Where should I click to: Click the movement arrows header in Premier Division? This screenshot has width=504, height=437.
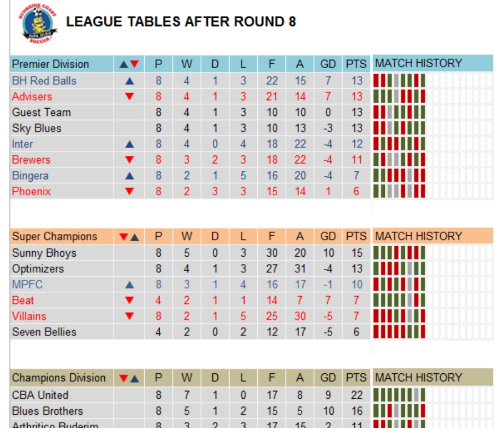[x=129, y=64]
